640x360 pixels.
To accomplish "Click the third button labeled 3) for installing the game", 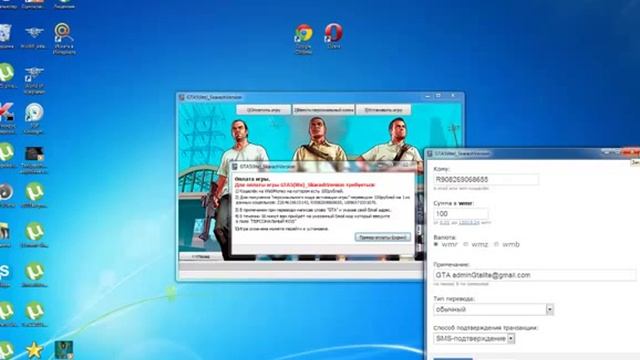I will [383, 110].
